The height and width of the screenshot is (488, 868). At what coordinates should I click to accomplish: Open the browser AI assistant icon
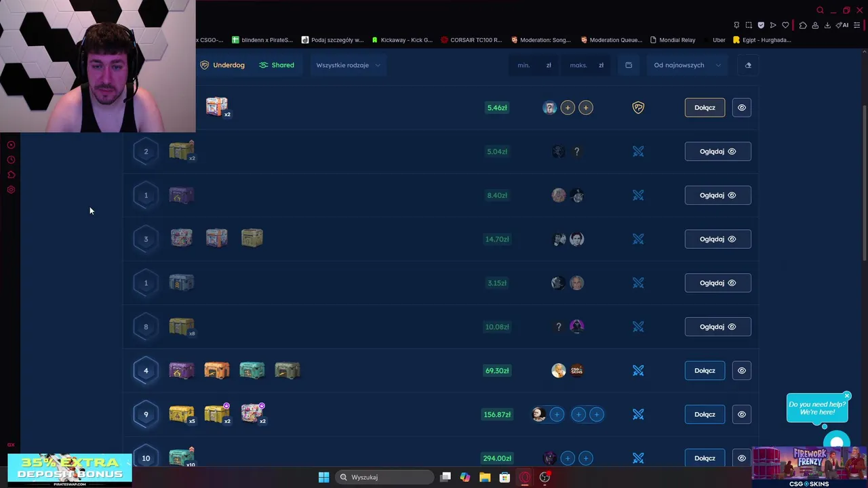(x=842, y=25)
